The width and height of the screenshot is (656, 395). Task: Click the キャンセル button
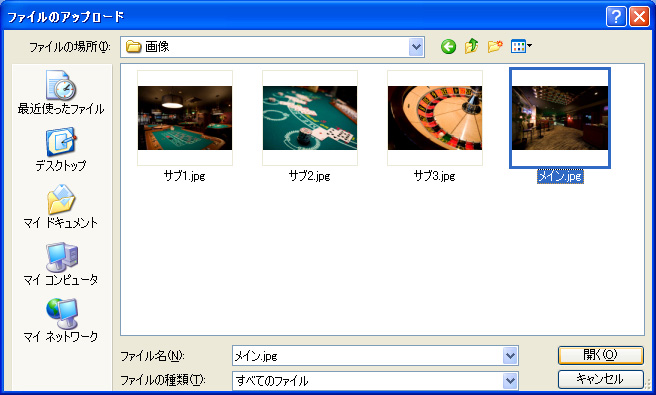tap(600, 379)
